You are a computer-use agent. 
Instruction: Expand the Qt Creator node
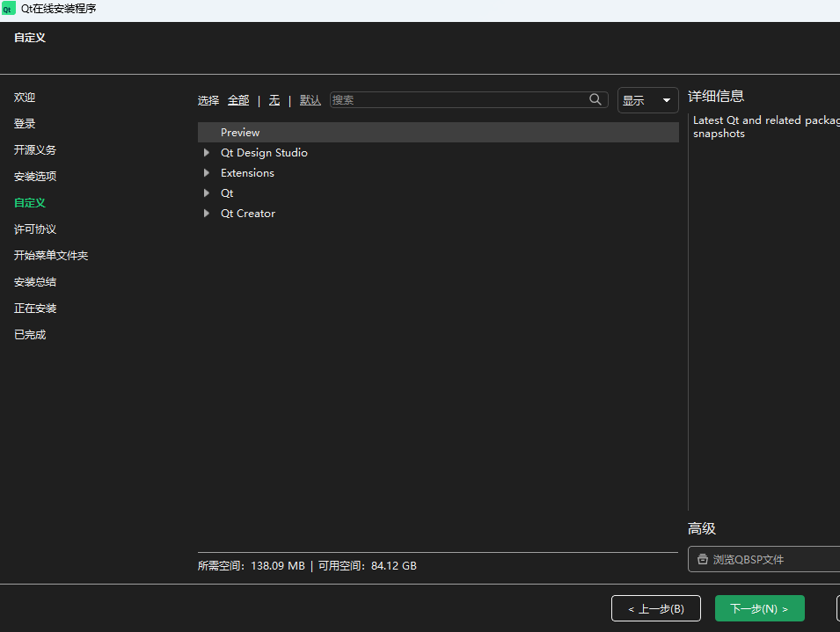pos(206,214)
